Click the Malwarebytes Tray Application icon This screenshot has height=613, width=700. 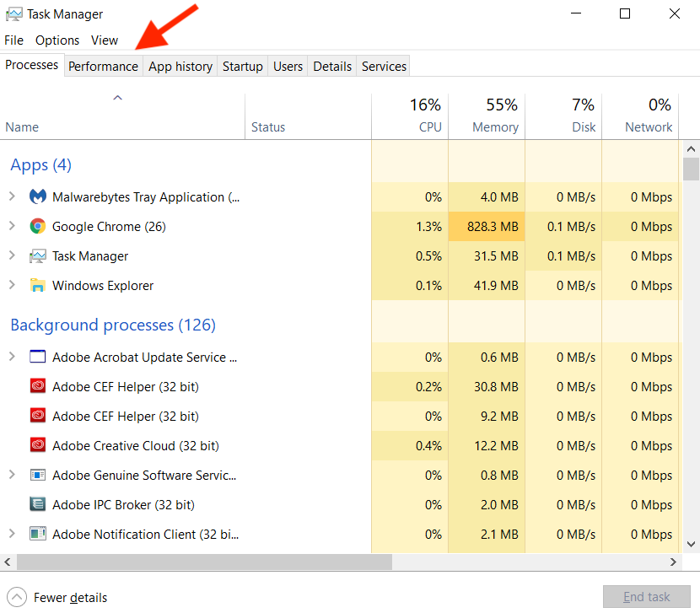click(x=37, y=196)
